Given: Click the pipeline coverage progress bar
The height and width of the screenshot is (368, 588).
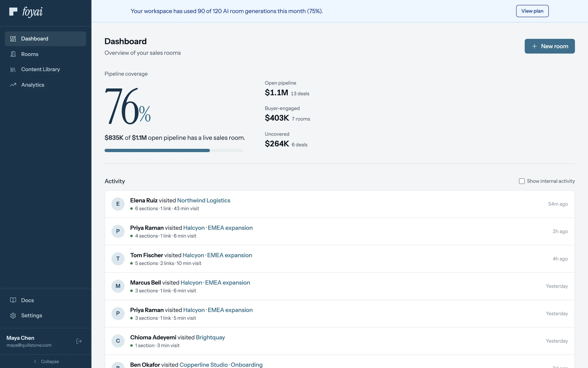Looking at the screenshot, I should [174, 150].
